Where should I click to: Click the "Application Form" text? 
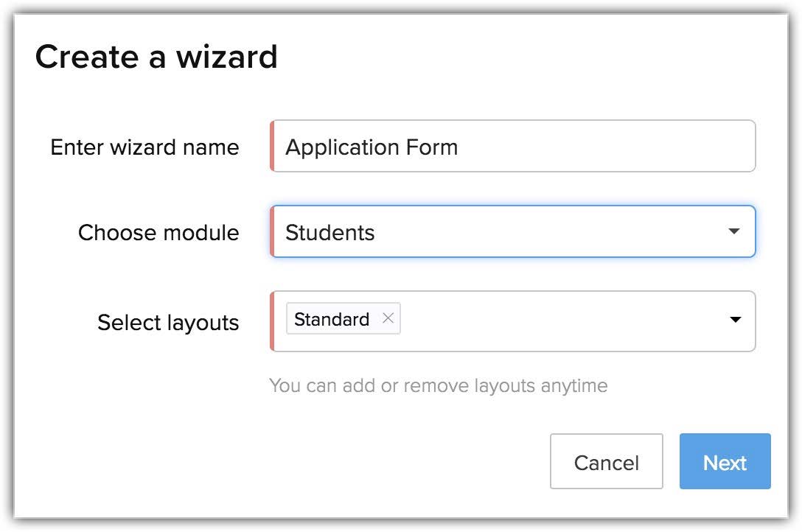point(372,147)
